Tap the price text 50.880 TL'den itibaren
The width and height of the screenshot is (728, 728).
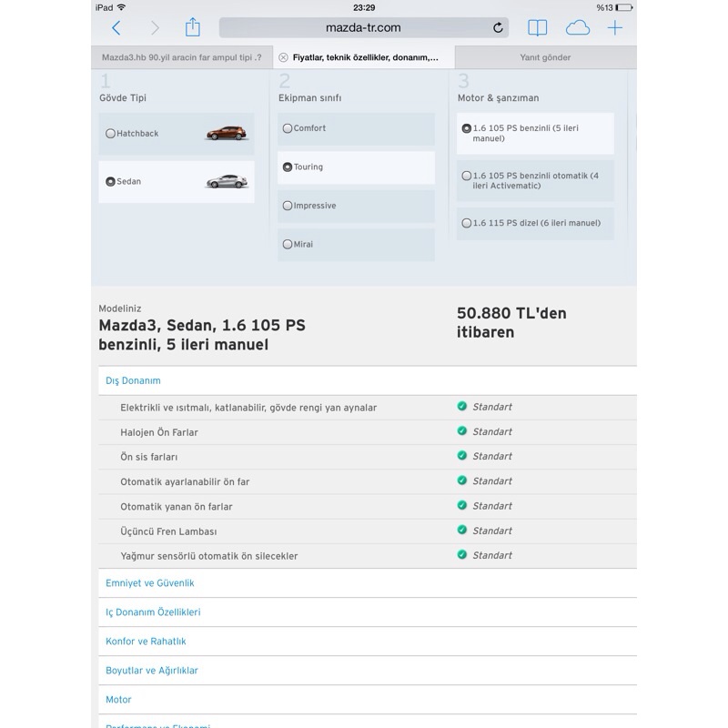point(511,323)
